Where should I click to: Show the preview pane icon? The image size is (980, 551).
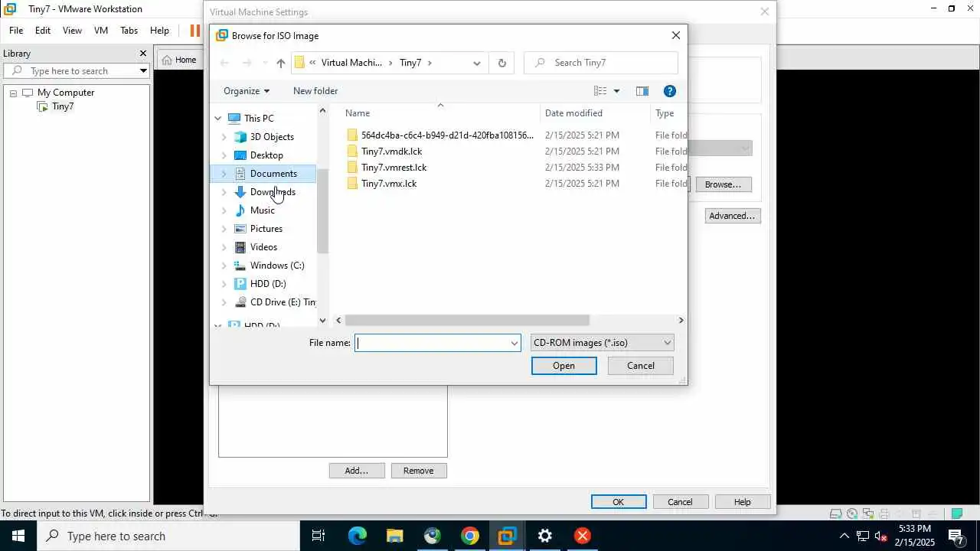[642, 91]
